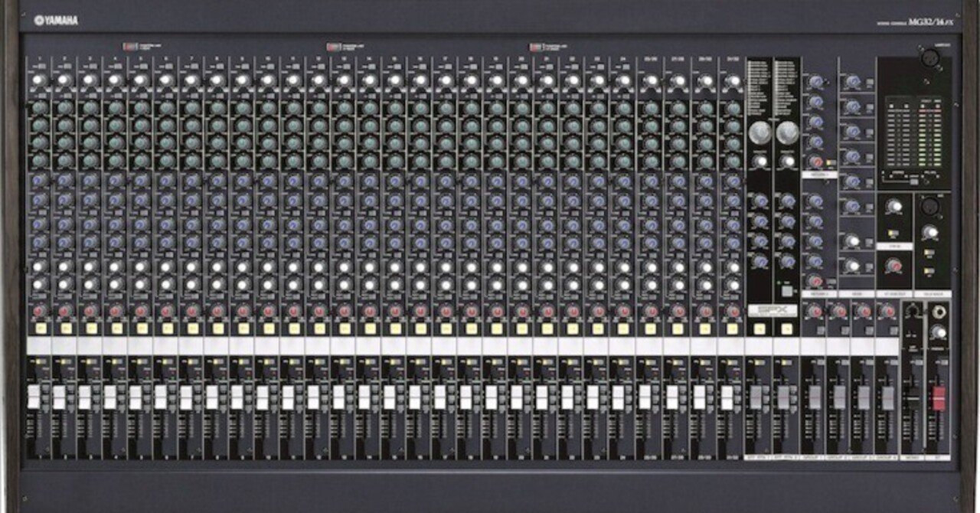
Task: Click channel 1 AUX 1 blue knob
Action: (x=39, y=180)
